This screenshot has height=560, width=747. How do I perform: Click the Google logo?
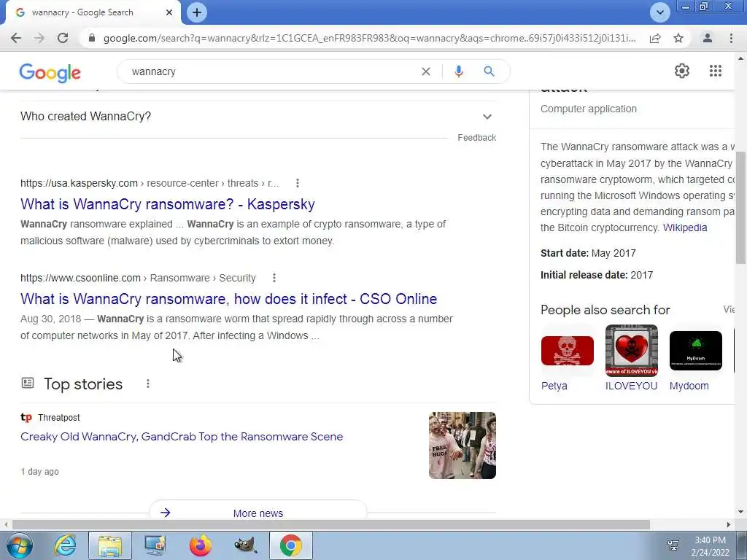pos(50,73)
